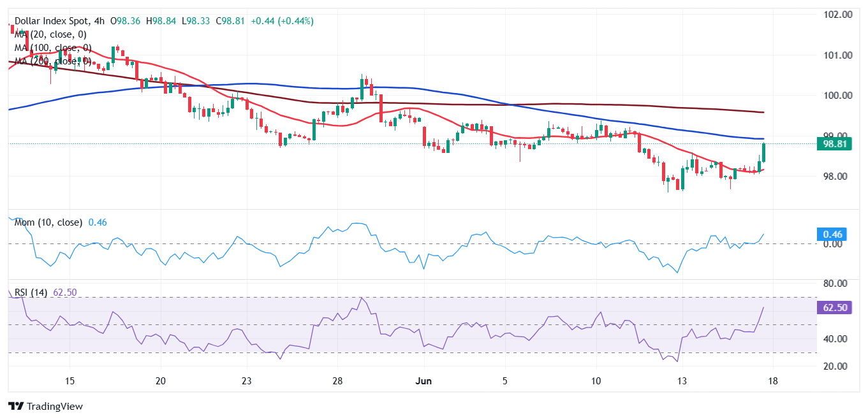Click the TradingView logo
Screen dimensions: 868x420
45,406
